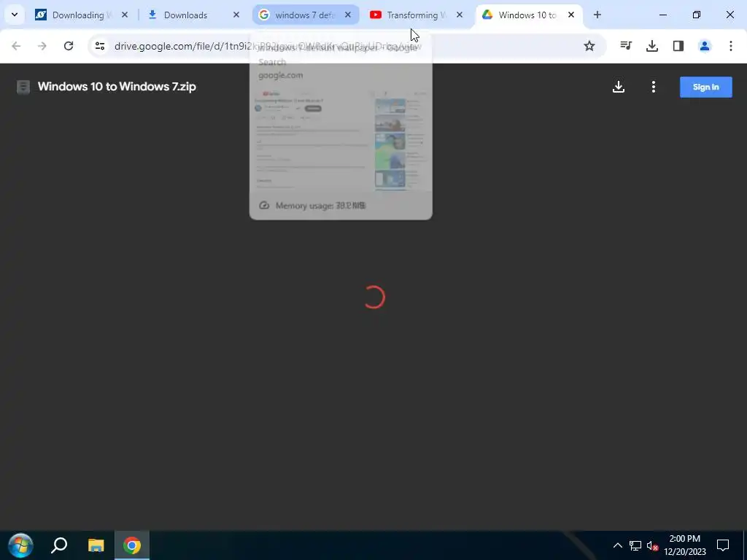
Task: Open the media controls icon
Action: tap(626, 46)
